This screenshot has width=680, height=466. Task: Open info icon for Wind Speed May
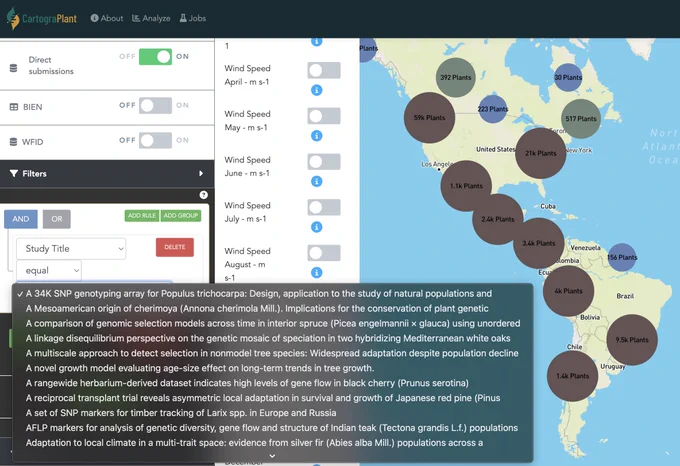(317, 136)
